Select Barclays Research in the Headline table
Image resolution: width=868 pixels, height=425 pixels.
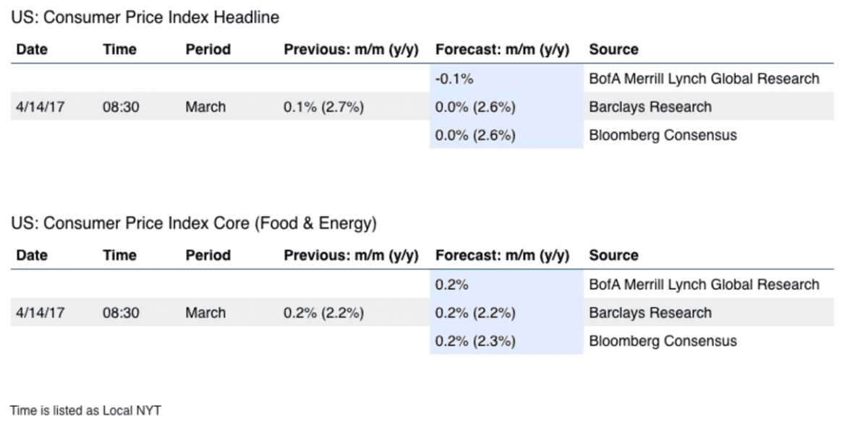[x=650, y=107]
